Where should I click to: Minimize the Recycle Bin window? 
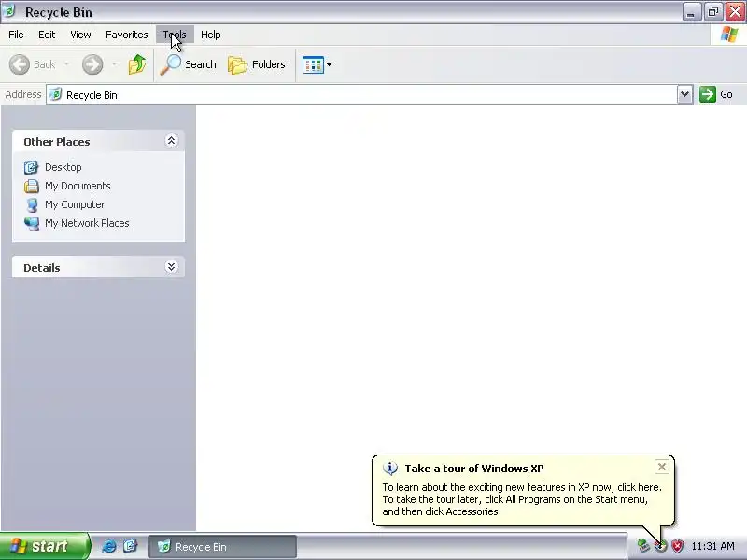point(691,12)
